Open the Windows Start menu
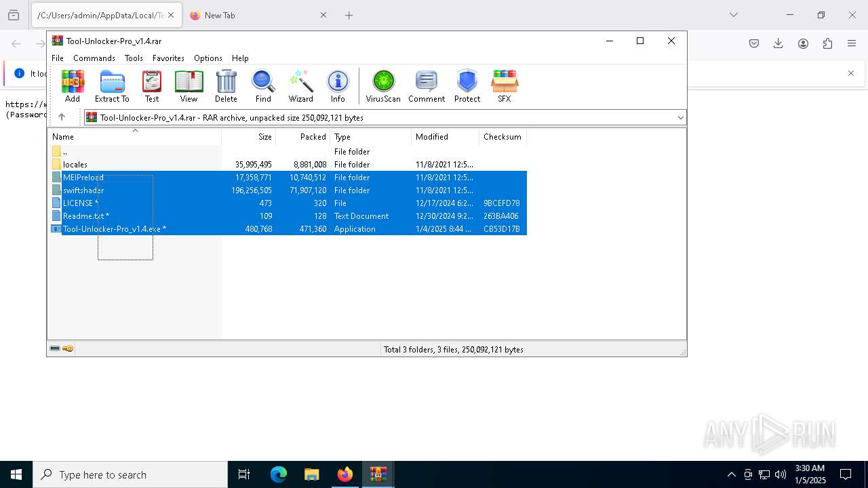This screenshot has width=868, height=488. click(16, 474)
